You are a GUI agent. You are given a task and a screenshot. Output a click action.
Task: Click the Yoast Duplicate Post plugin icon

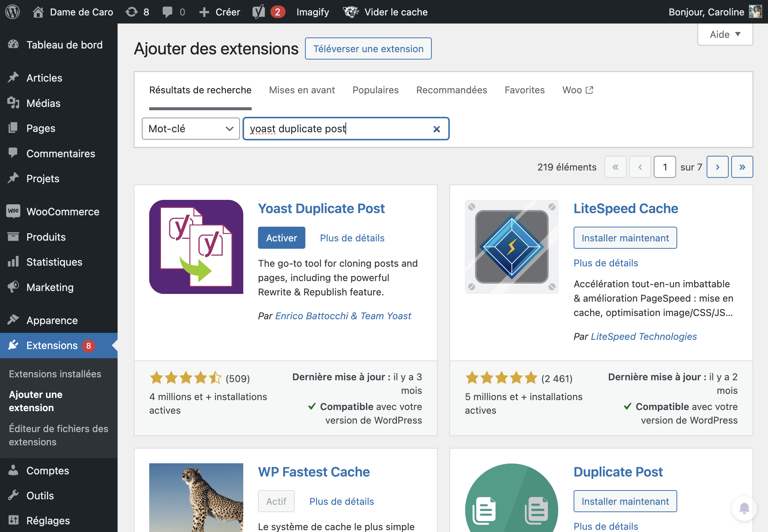196,247
